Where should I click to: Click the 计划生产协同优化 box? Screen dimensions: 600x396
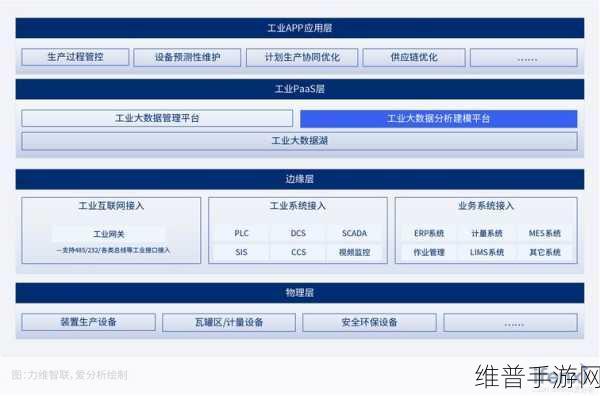coord(302,57)
